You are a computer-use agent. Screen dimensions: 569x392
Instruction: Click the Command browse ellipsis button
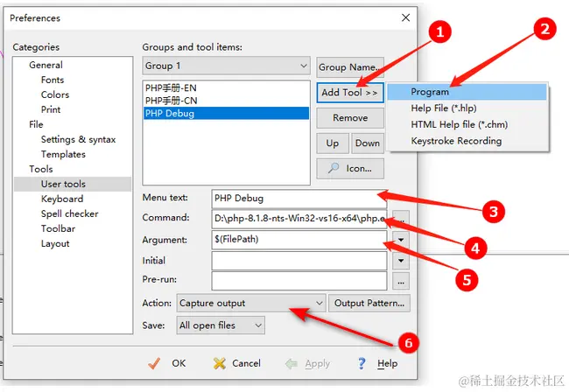tap(401, 218)
